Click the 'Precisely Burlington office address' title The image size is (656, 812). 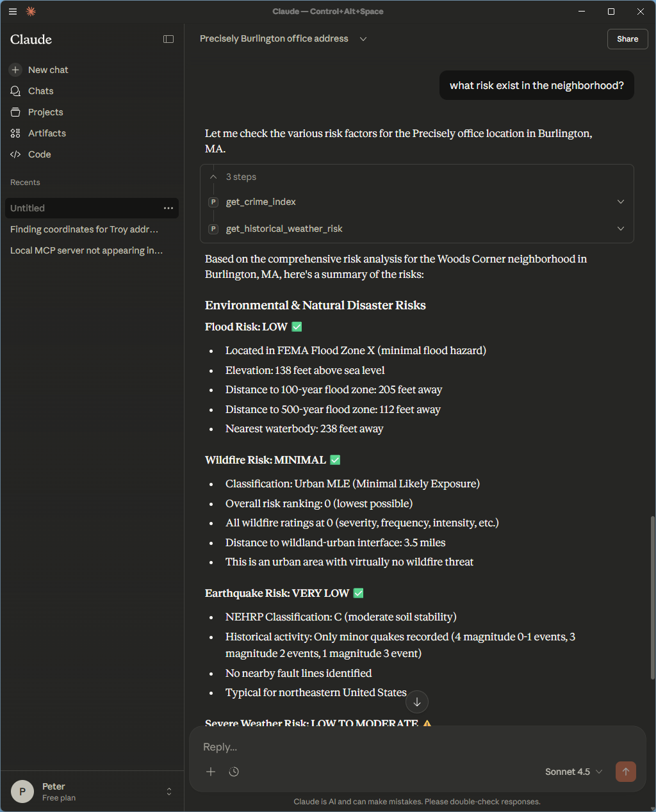[274, 39]
